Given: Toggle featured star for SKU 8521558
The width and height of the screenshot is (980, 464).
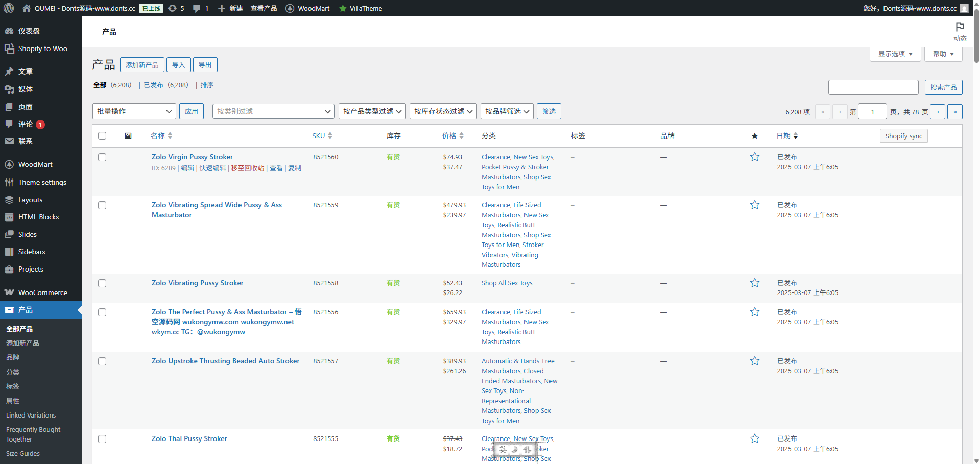Looking at the screenshot, I should point(755,283).
